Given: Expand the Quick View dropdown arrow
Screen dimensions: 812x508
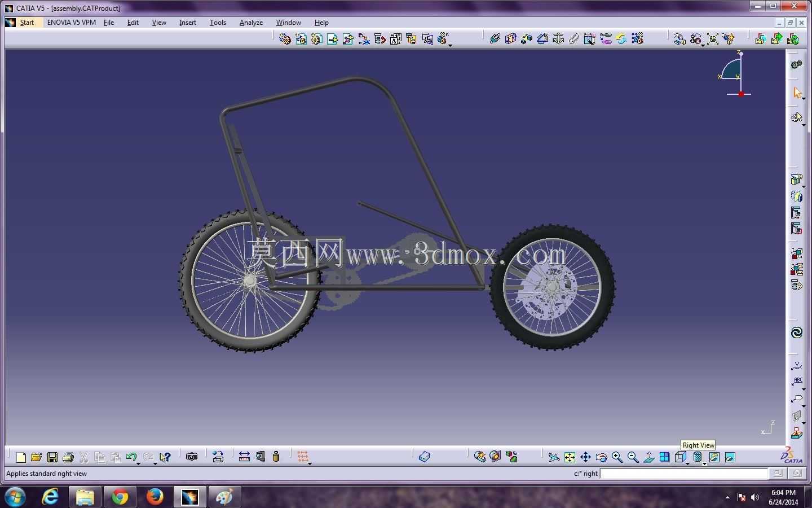Looking at the screenshot, I should 688,463.
